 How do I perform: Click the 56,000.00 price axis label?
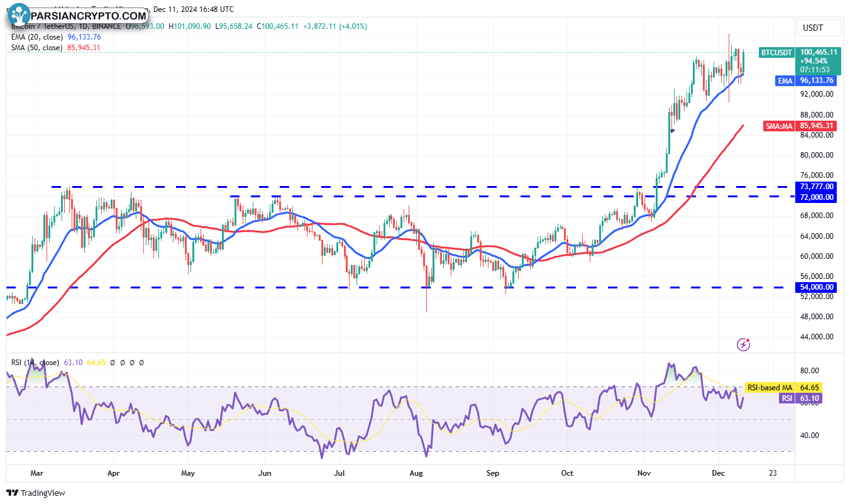[x=817, y=277]
